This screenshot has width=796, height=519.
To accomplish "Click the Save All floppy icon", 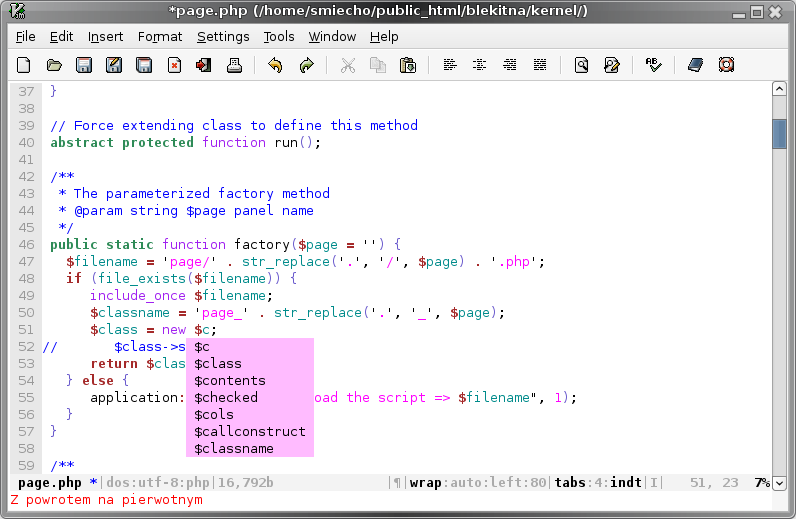I will (144, 65).
